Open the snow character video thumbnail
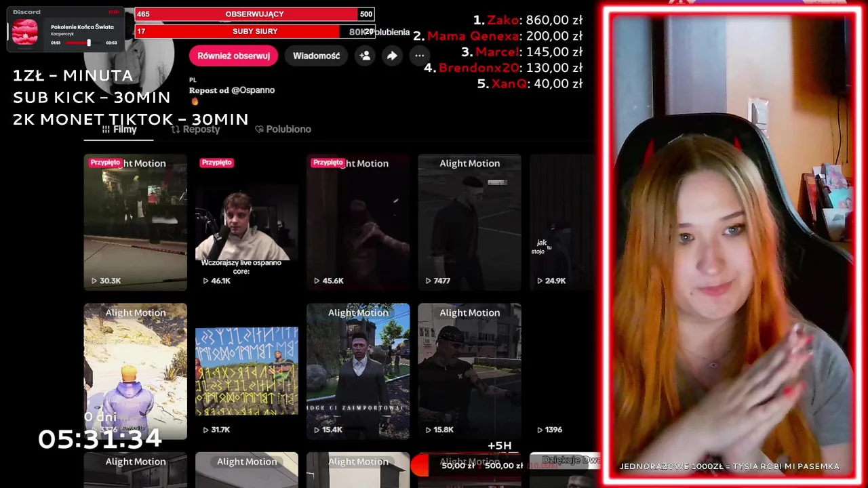The image size is (868, 488). (x=135, y=371)
